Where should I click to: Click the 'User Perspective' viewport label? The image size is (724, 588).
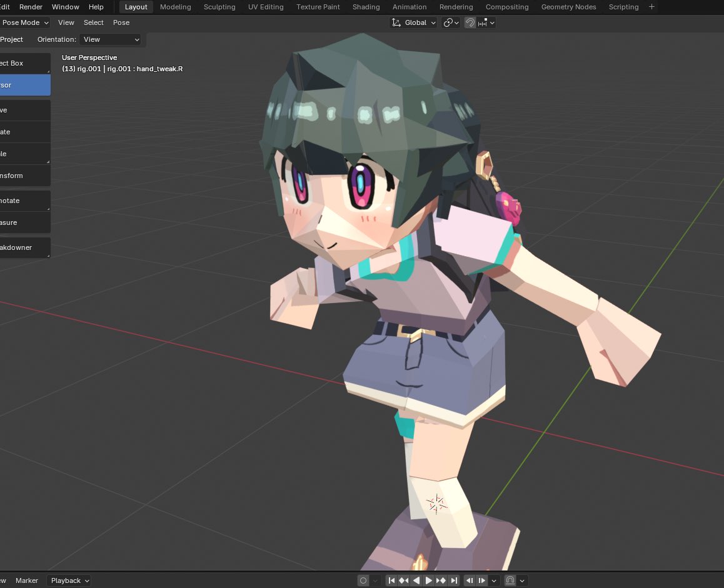pyautogui.click(x=89, y=57)
